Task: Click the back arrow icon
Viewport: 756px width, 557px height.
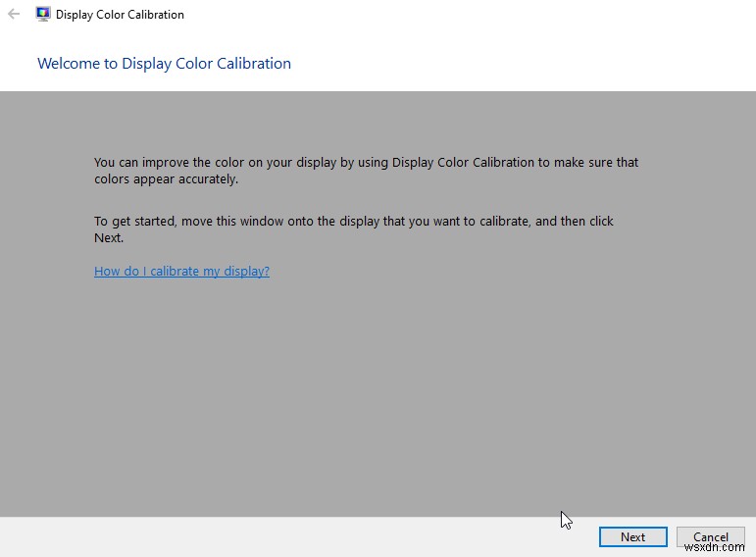Action: coord(14,14)
